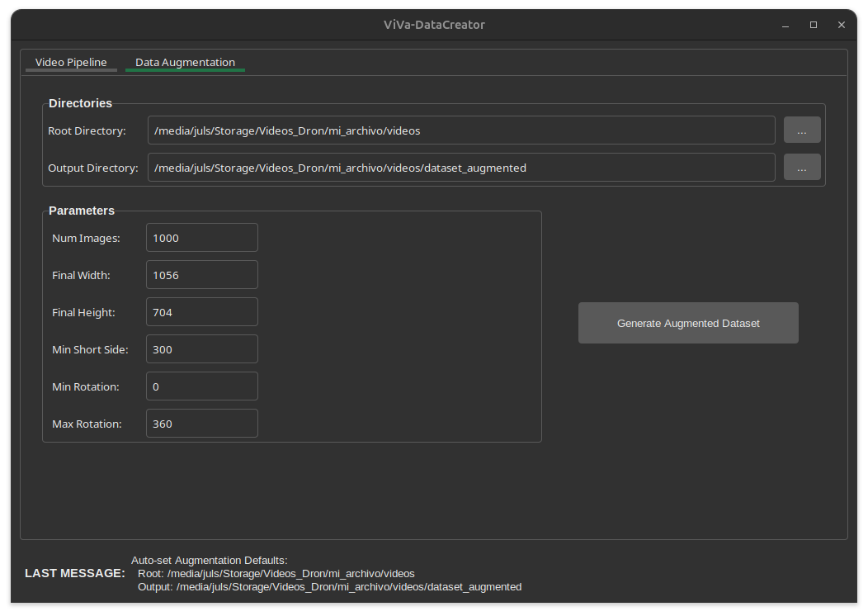Click the Final Height input showing 704
This screenshot has height=616, width=868.
click(x=201, y=311)
